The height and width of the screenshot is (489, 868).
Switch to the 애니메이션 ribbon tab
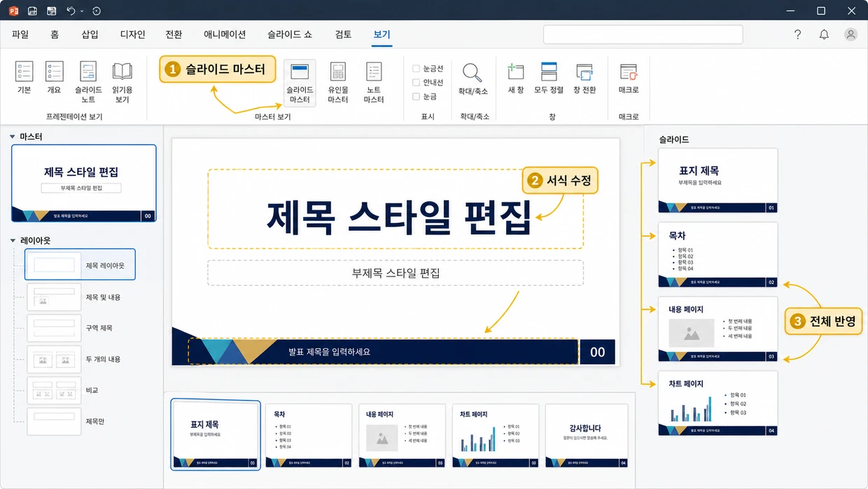225,34
